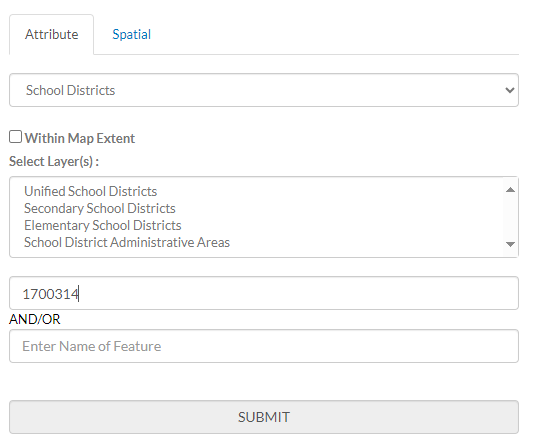
Task: Click the Within Map Extent label text
Action: (80, 139)
